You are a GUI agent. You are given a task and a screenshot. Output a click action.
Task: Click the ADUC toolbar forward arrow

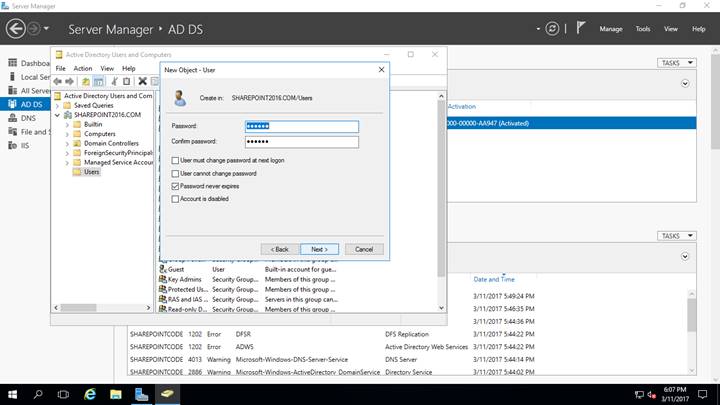point(69,81)
